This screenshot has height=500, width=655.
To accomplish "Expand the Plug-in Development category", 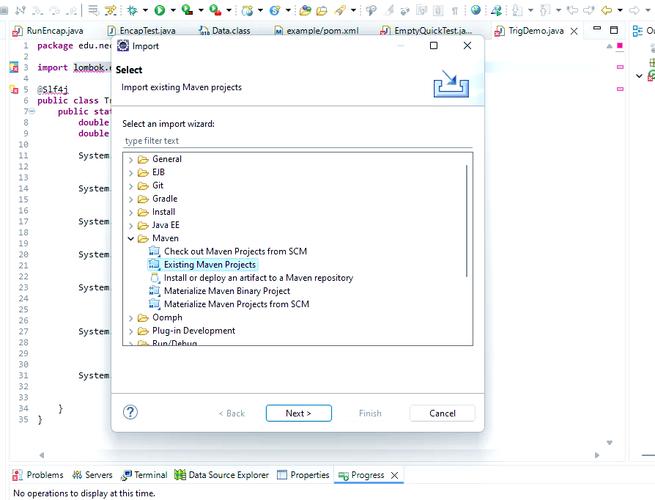I will click(130, 331).
